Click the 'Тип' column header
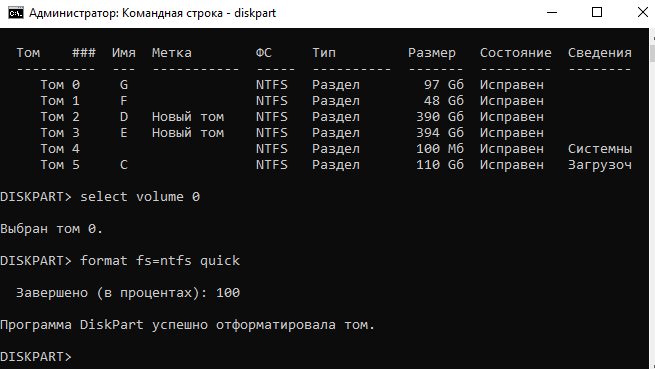 [324, 53]
